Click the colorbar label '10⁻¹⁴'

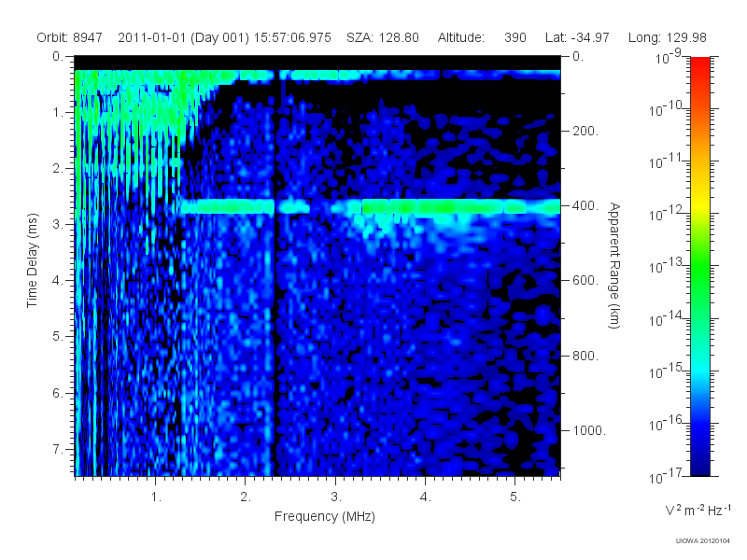[667, 318]
